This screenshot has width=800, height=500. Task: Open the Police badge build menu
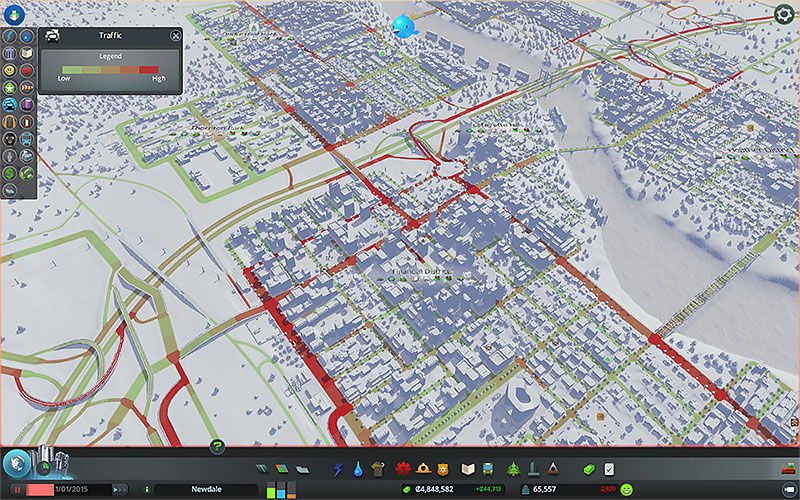coord(442,468)
